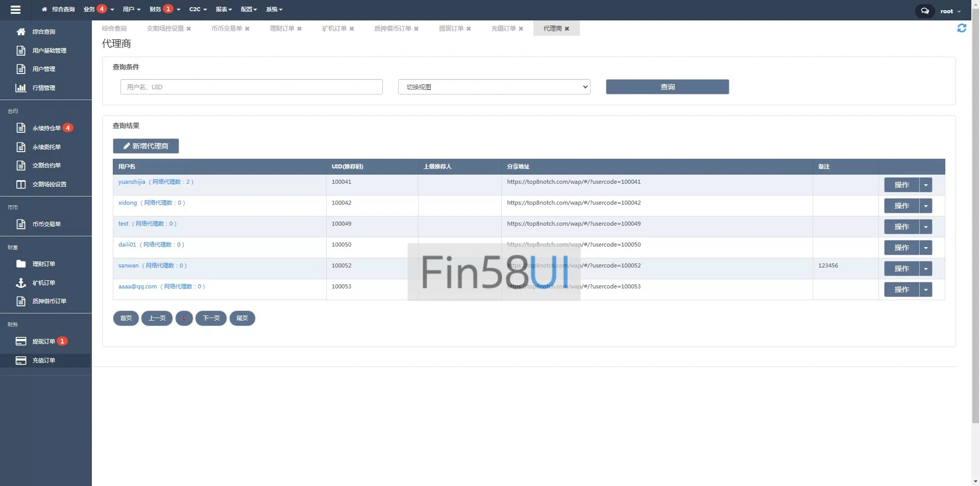The height and width of the screenshot is (486, 980).
Task: Click the card icon for 提现订单
Action: coord(21,342)
